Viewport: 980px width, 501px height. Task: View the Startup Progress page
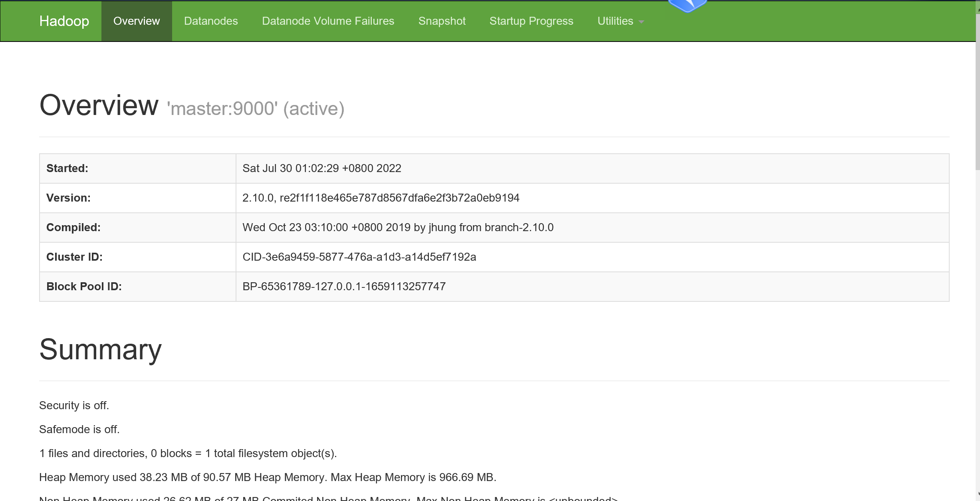531,21
